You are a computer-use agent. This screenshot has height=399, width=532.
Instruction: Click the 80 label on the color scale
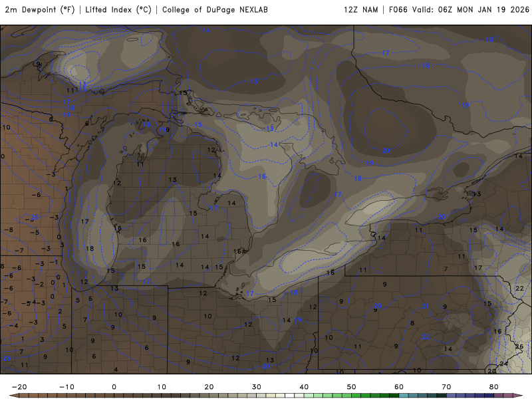pyautogui.click(x=494, y=387)
